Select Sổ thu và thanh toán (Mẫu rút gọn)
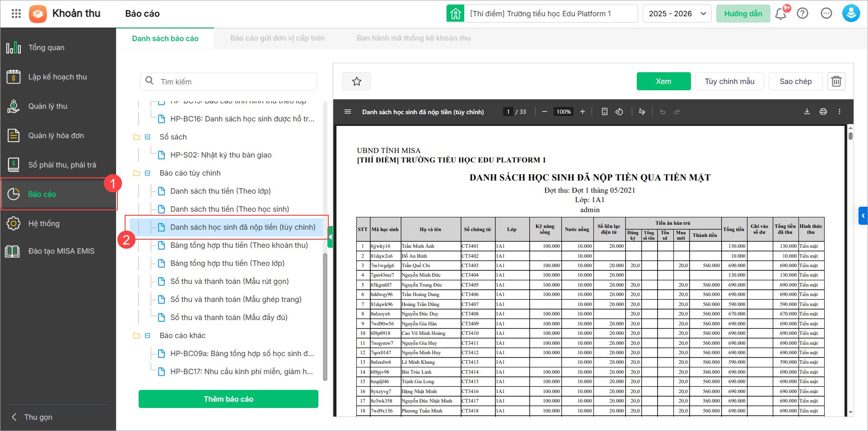The image size is (868, 431). [x=229, y=281]
